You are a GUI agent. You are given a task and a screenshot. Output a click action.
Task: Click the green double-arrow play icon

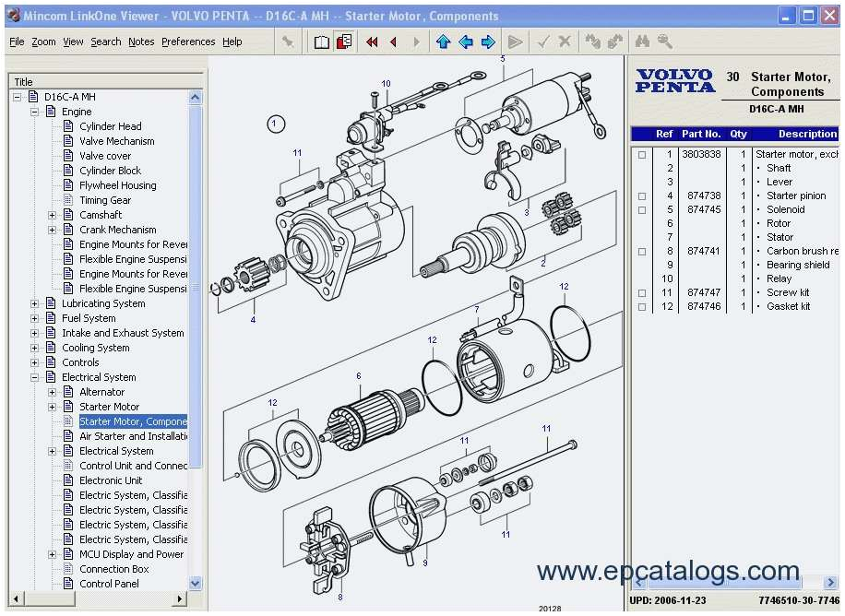tap(515, 41)
